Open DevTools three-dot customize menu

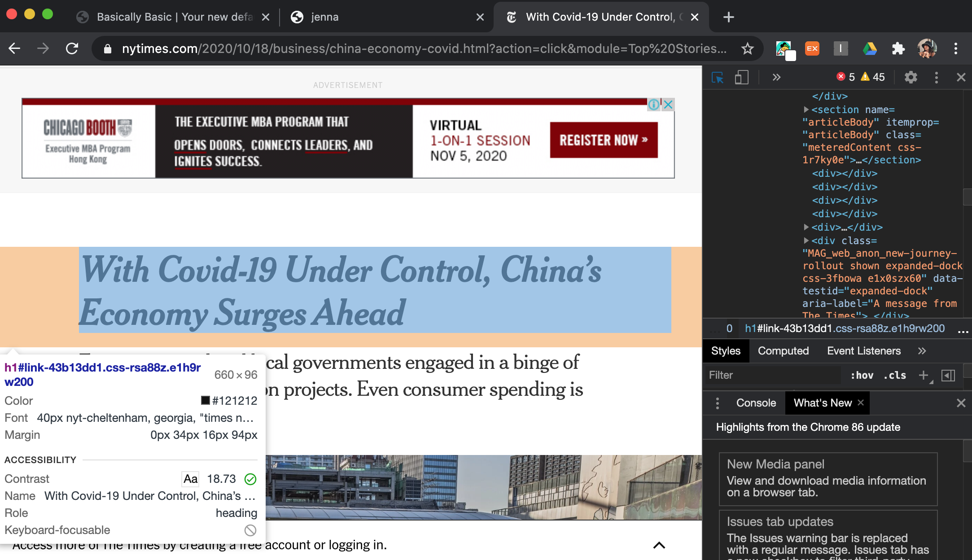point(936,78)
